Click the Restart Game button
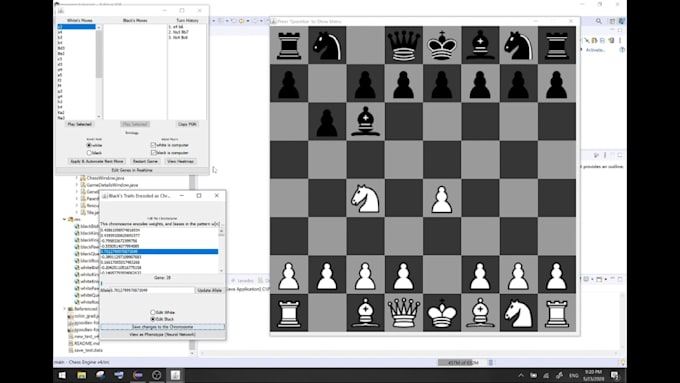 coord(145,161)
